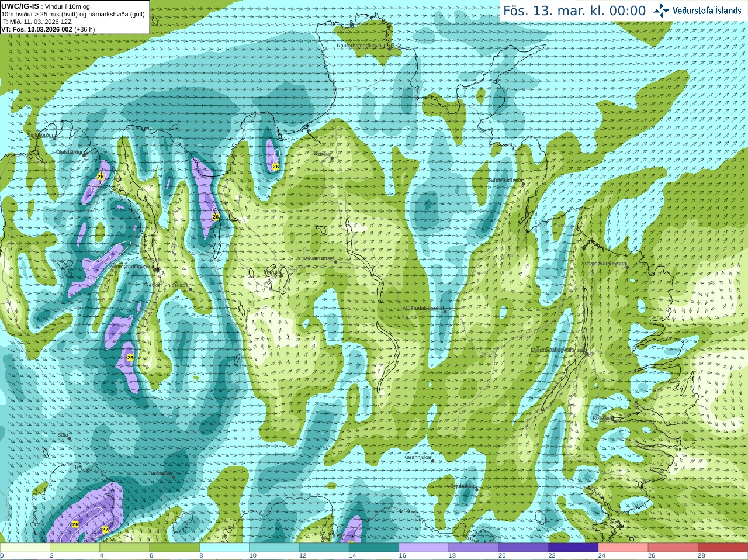The width and height of the screenshot is (748, 560).
Task: Click the 'VT: Fös. 13.03.2026 00Z (+36 h)' line
Action: point(48,29)
